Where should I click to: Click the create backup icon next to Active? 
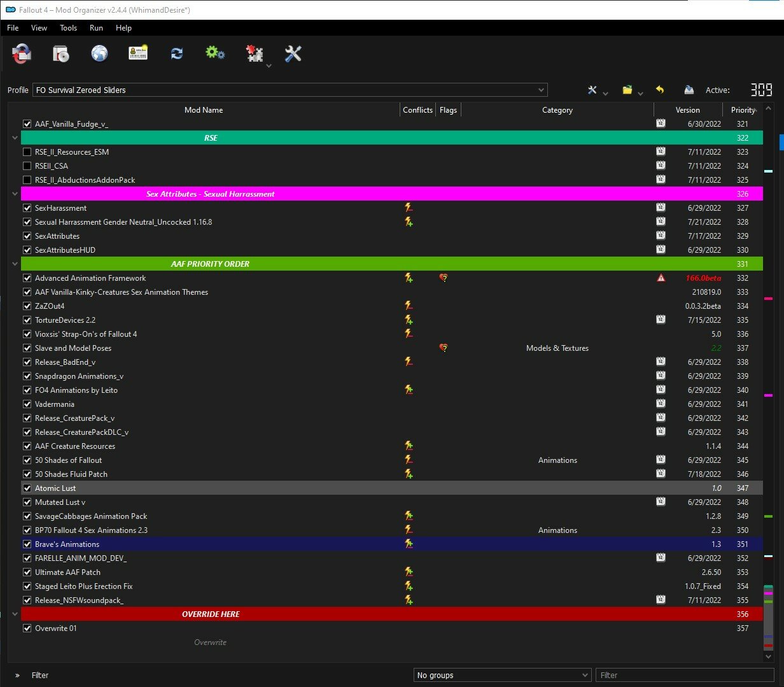689,90
